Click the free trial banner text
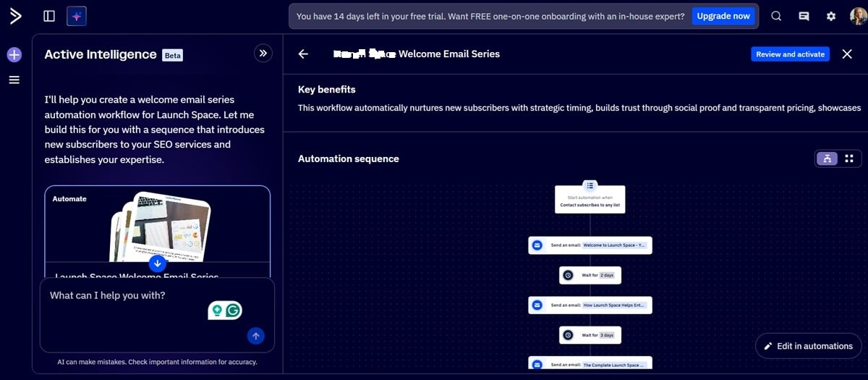This screenshot has width=868, height=380. pyautogui.click(x=490, y=16)
